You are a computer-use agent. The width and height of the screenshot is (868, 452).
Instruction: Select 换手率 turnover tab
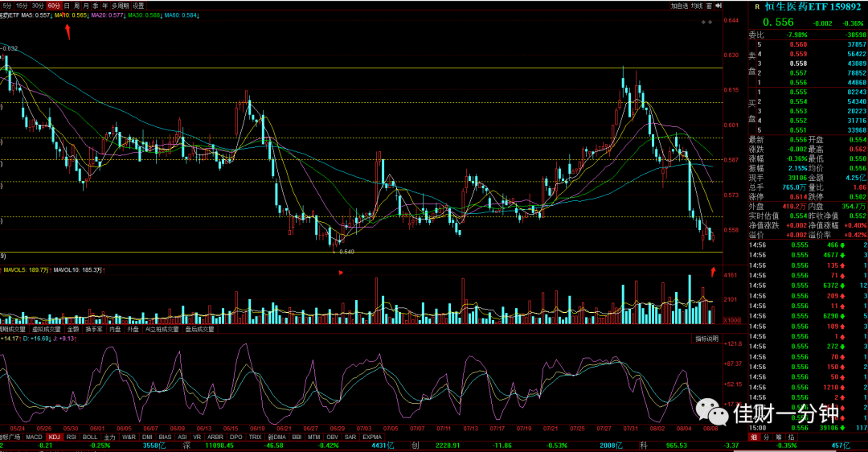pyautogui.click(x=94, y=329)
